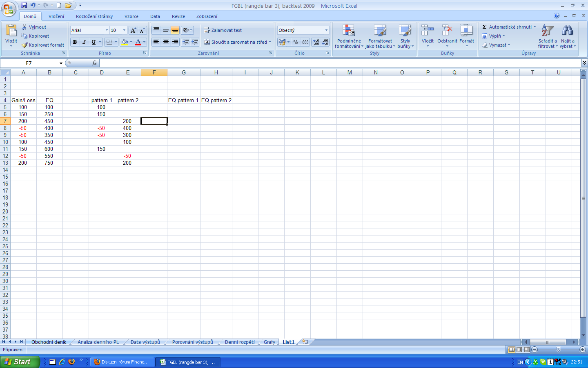This screenshot has height=368, width=588.
Task: Open the 'Grafy' sheet tab
Action: pyautogui.click(x=269, y=342)
